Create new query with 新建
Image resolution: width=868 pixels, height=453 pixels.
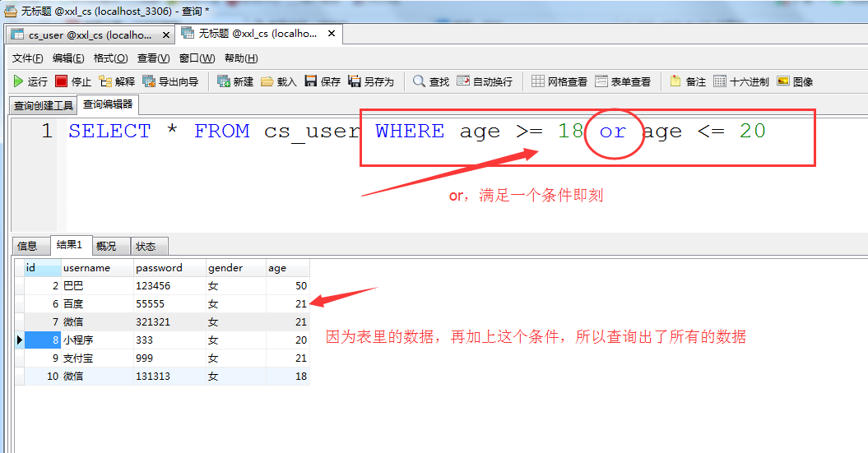[x=235, y=82]
